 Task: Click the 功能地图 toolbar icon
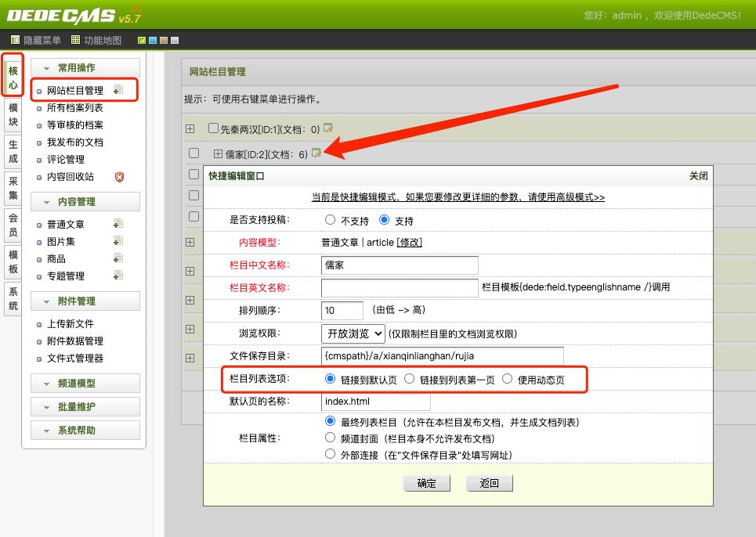click(x=75, y=40)
